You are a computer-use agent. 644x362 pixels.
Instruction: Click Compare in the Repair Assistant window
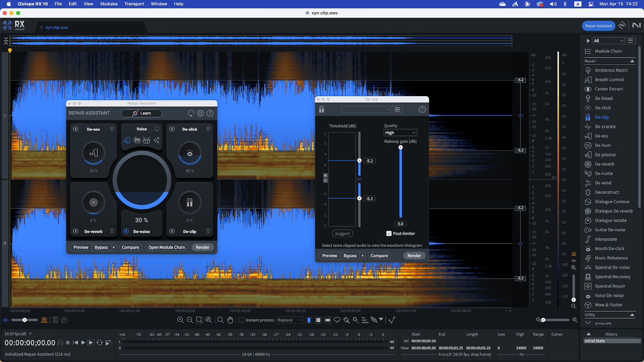(130, 247)
